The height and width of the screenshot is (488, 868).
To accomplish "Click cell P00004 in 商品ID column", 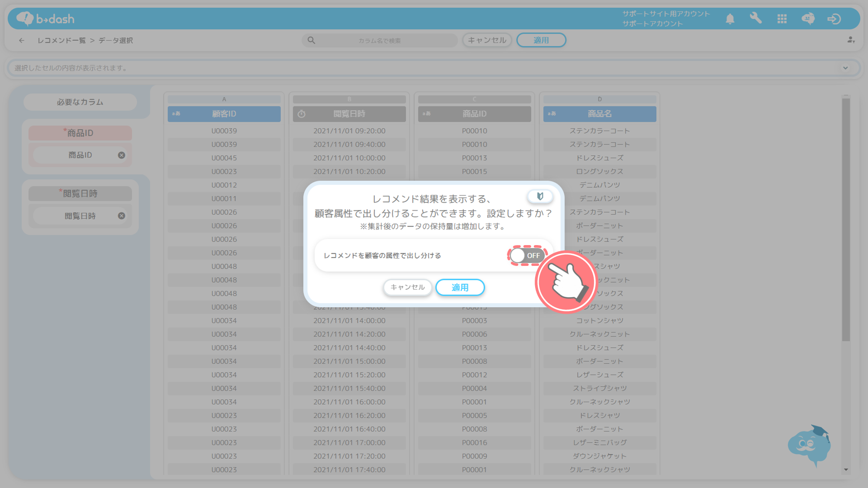I will tap(474, 388).
